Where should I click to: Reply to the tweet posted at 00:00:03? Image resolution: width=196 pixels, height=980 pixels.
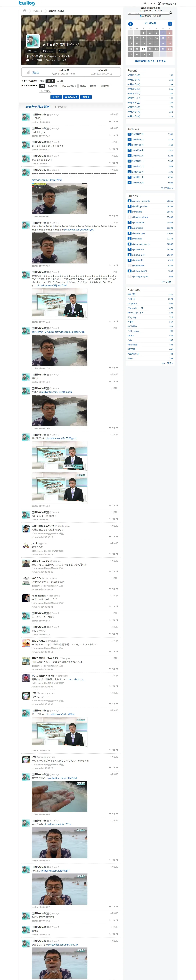click(110, 121)
